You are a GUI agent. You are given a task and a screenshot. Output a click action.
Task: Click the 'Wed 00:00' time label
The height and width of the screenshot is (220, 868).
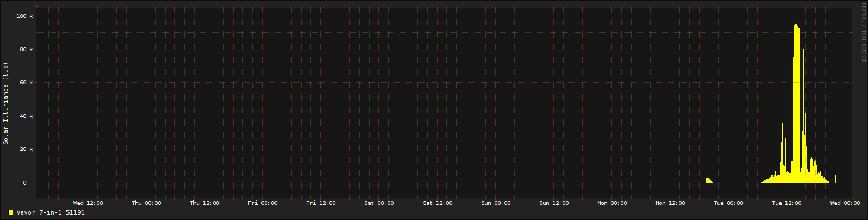click(845, 203)
